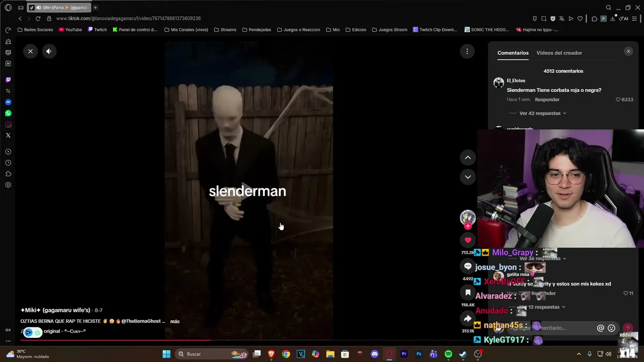The image size is (644, 362).
Task: Open the Juegos o Reaccion bookmark folder
Action: 298,30
